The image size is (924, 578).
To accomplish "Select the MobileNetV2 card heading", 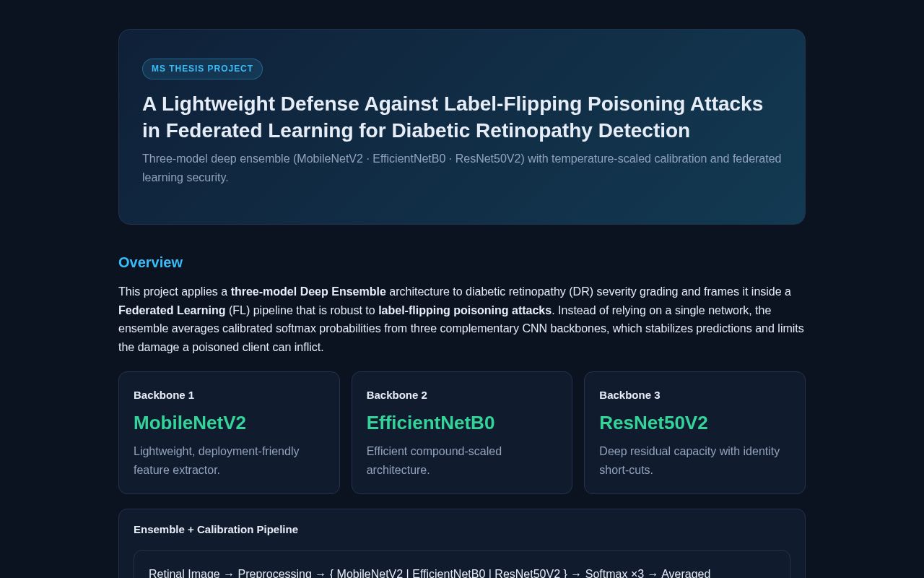I will pos(190,423).
